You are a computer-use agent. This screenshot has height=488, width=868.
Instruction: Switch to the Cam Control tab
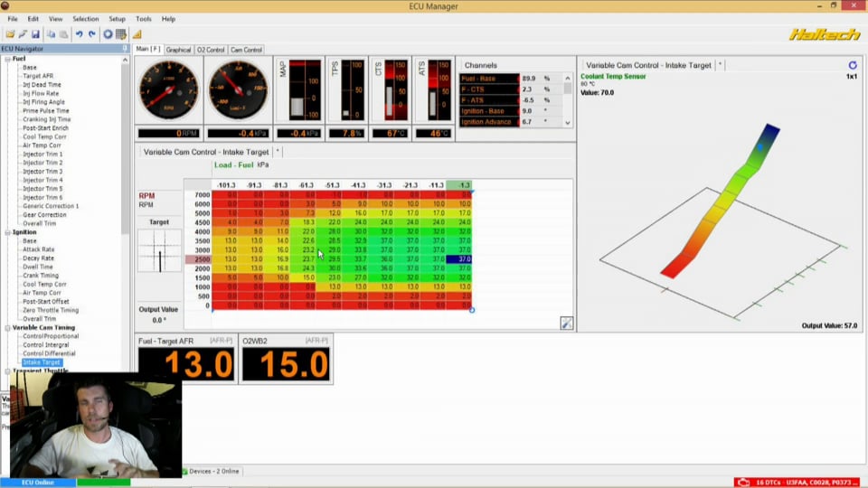click(x=246, y=50)
